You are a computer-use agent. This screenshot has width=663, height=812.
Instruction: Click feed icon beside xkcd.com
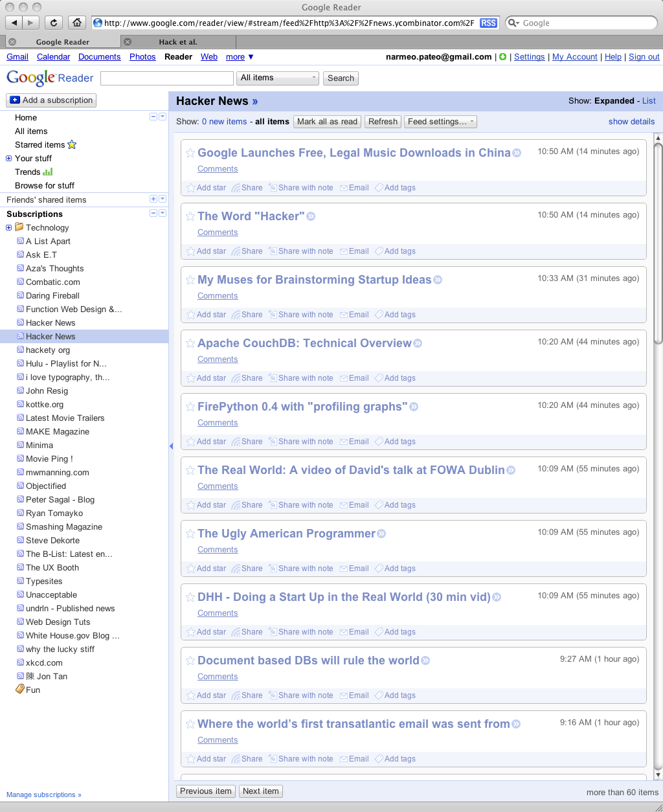coord(20,662)
